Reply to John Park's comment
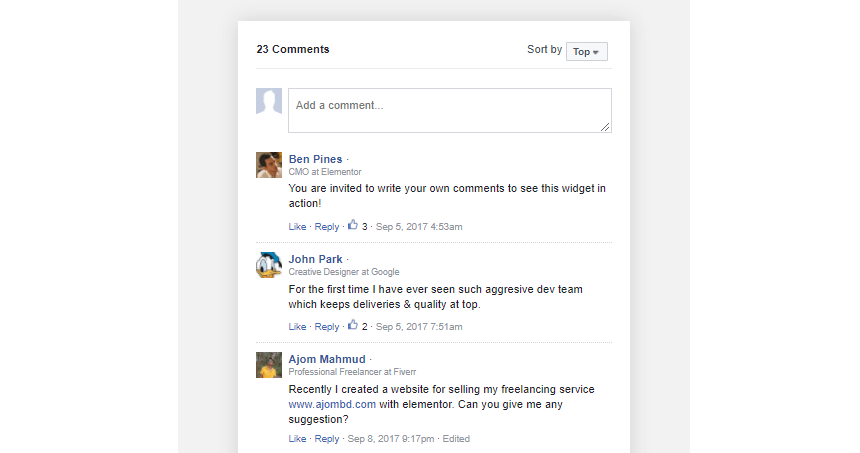The image size is (860, 453). tap(326, 326)
